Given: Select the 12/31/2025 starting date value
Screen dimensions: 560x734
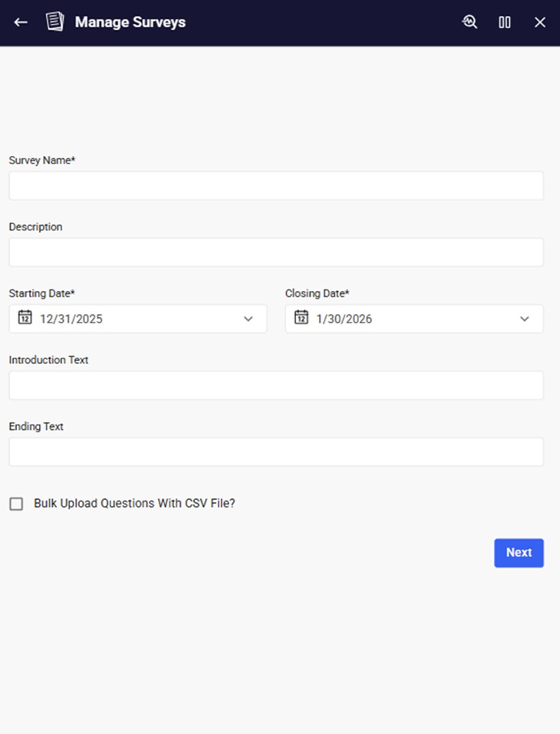Looking at the screenshot, I should (71, 319).
